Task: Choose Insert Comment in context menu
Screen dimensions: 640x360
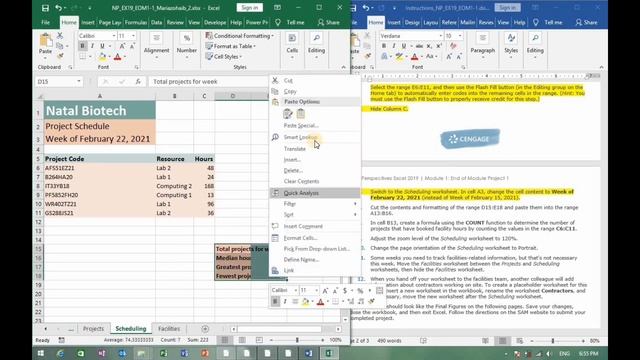Action: pos(314,226)
